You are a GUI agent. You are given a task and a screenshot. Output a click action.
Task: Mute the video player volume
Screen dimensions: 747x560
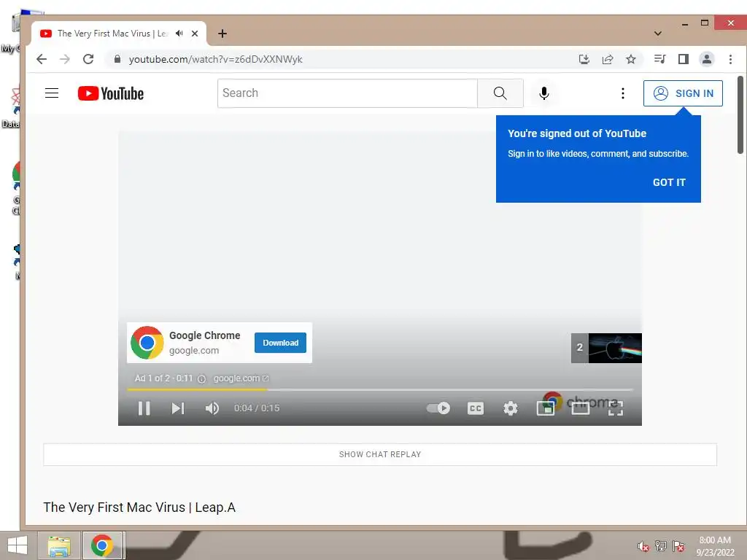212,408
